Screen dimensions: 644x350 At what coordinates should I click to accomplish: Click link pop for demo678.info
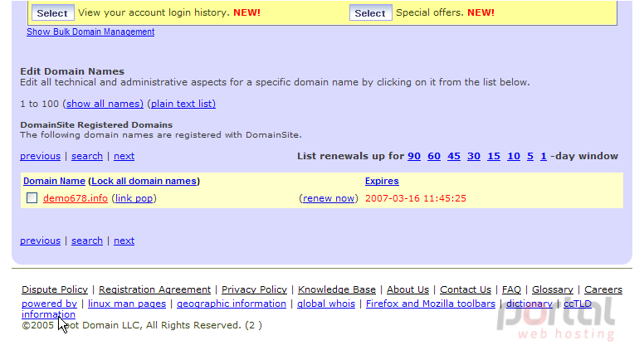[x=134, y=198]
